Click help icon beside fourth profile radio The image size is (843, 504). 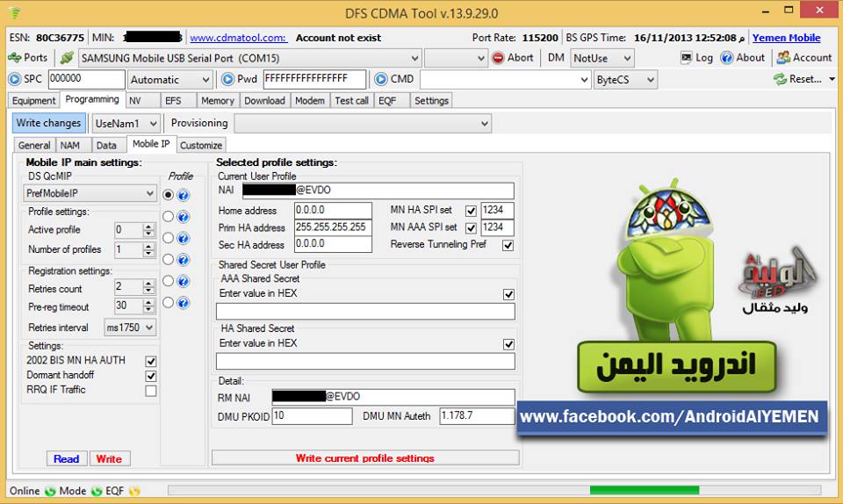pos(184,260)
